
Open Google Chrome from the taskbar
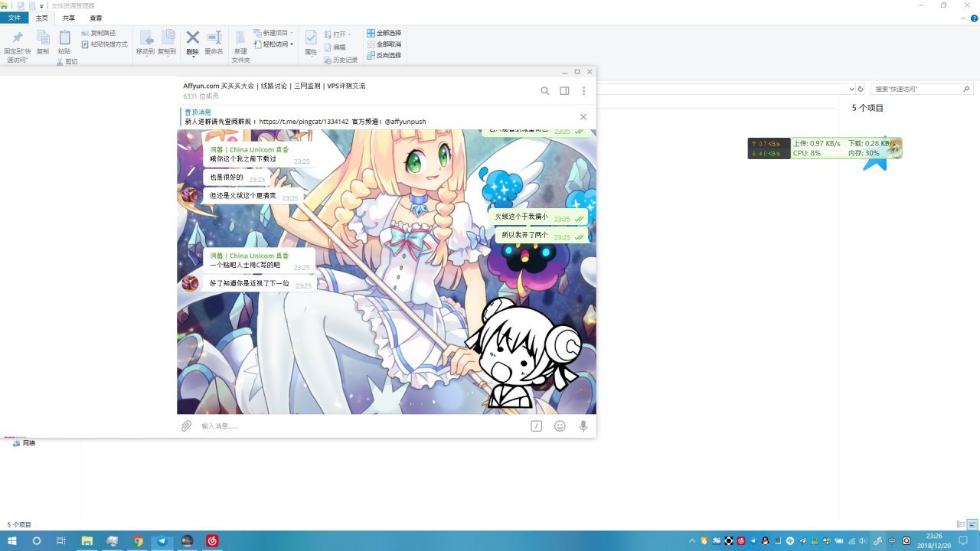(138, 541)
